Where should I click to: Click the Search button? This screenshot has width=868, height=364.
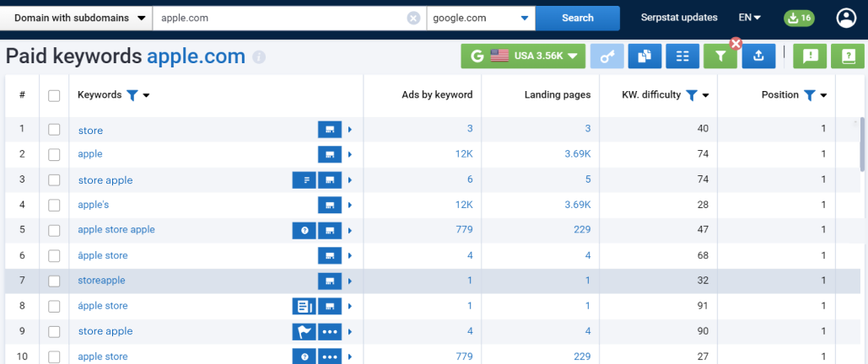[x=577, y=19]
